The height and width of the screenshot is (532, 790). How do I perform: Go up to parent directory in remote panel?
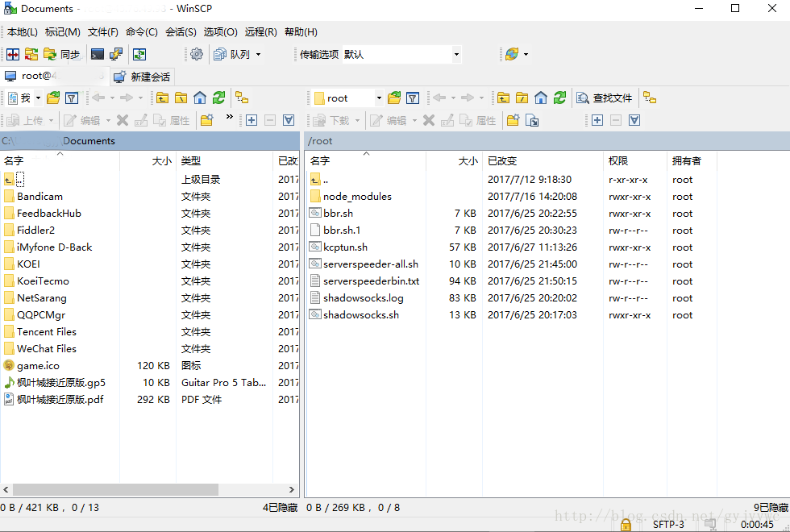(x=505, y=98)
